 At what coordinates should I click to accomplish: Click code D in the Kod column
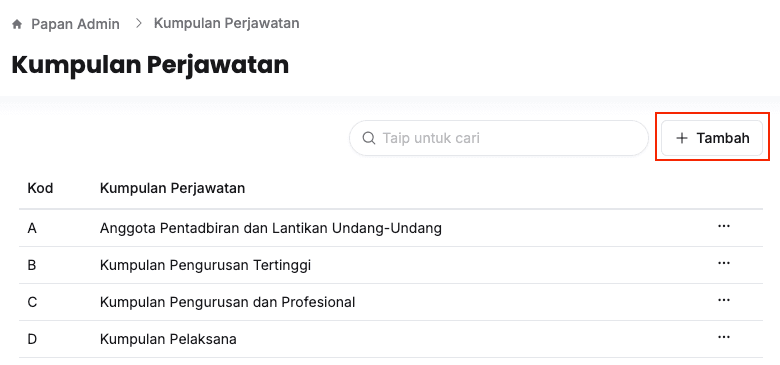[x=32, y=339]
